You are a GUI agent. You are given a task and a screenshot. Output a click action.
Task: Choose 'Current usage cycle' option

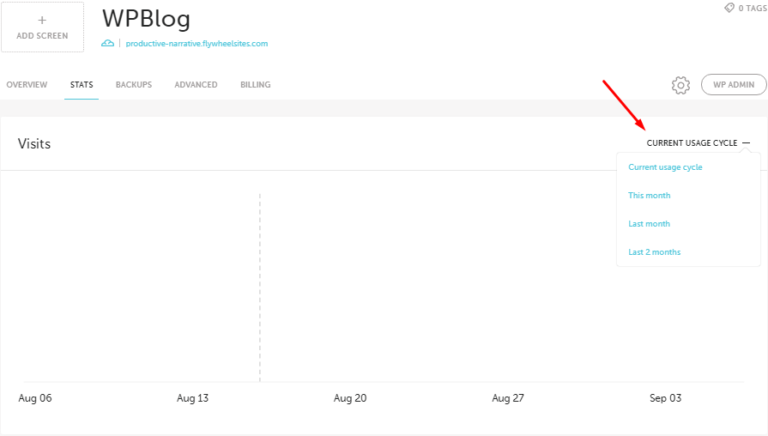pyautogui.click(x=665, y=167)
